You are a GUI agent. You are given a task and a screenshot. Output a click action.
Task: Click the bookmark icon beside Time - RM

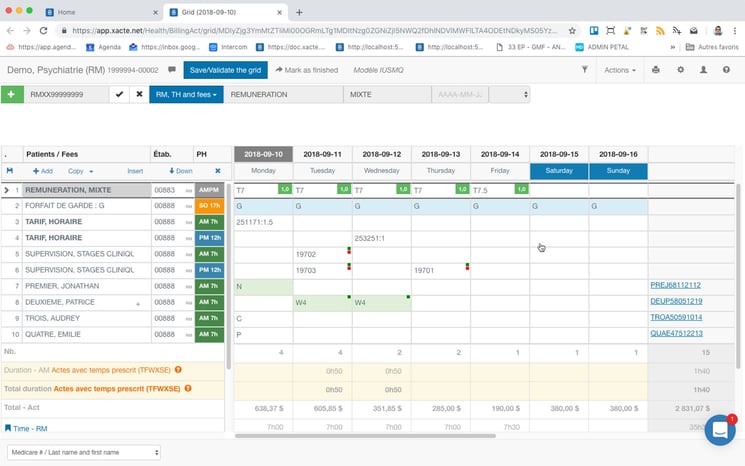click(8, 428)
